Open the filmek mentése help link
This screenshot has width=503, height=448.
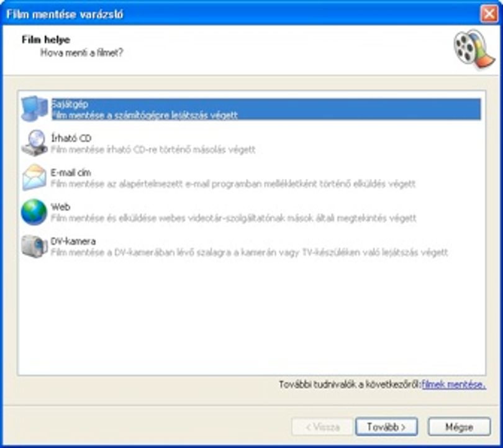pos(453,384)
